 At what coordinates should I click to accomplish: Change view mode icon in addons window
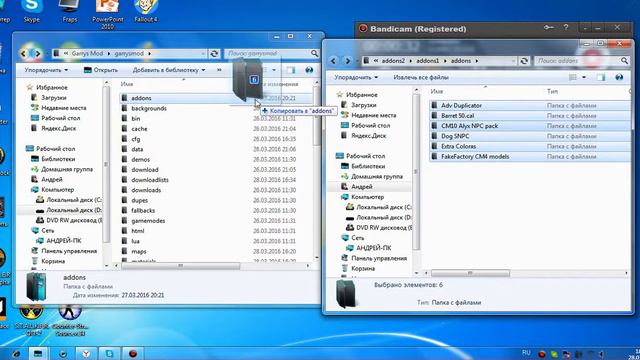[573, 78]
